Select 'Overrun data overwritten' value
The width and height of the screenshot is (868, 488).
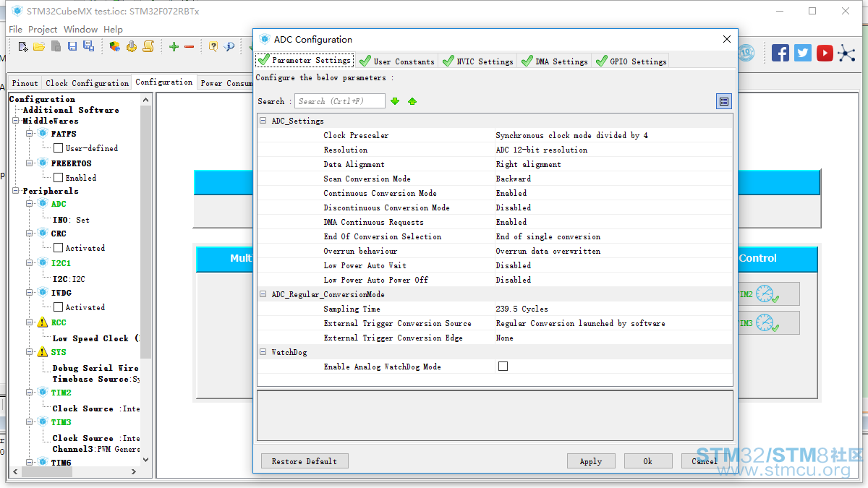pos(548,251)
